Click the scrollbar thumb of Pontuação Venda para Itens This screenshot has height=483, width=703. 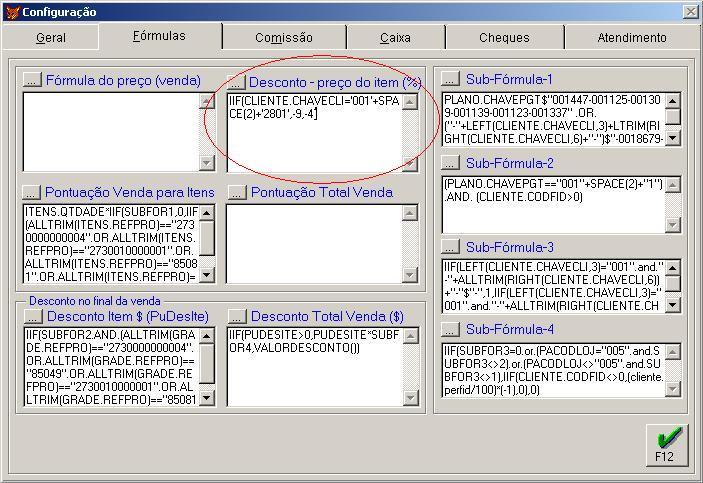click(206, 238)
